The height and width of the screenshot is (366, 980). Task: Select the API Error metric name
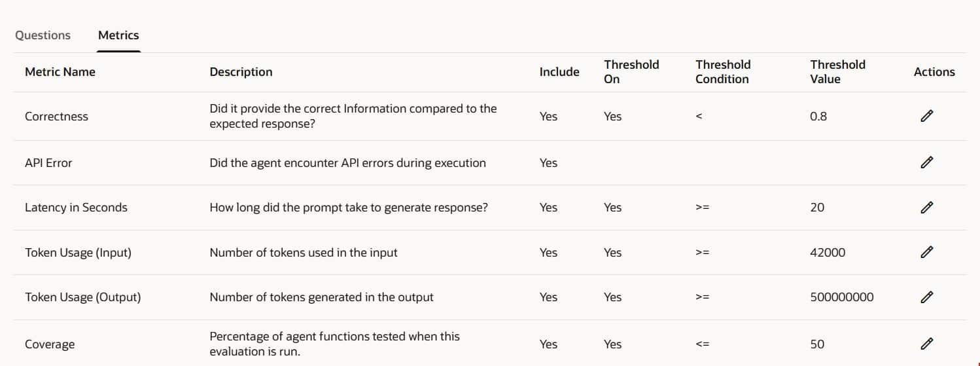pos(48,163)
